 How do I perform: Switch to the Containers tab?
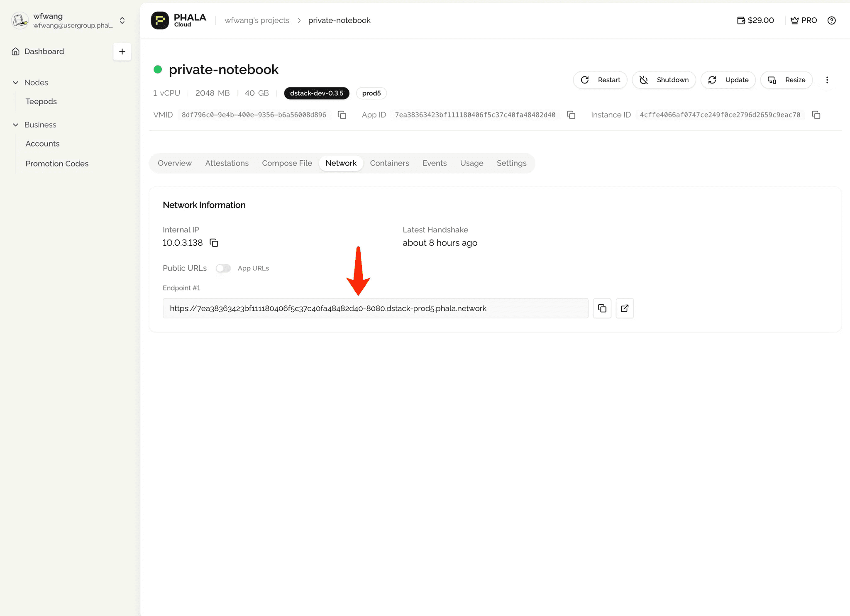389,163
